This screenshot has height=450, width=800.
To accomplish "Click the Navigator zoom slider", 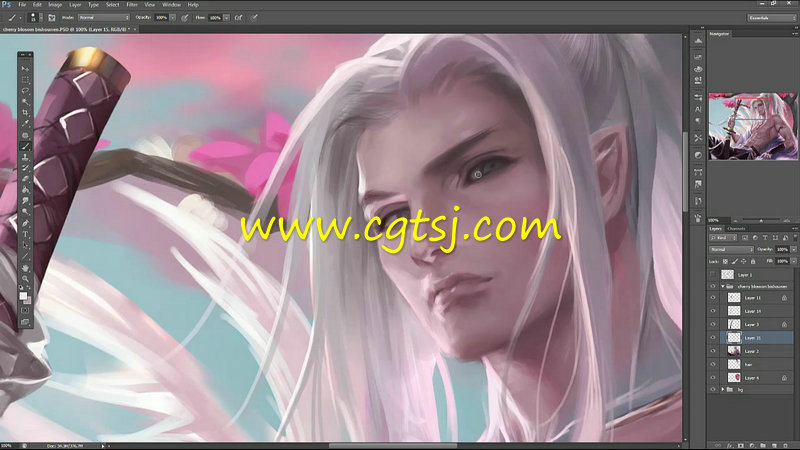I will pos(761,220).
